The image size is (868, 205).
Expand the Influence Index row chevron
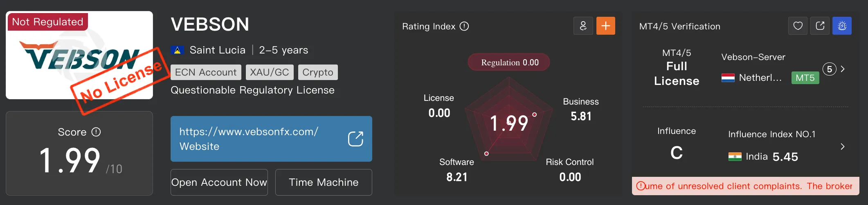[843, 147]
